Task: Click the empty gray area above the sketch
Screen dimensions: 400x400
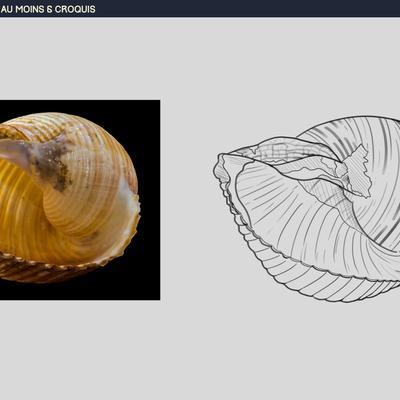Action: pos(300,67)
